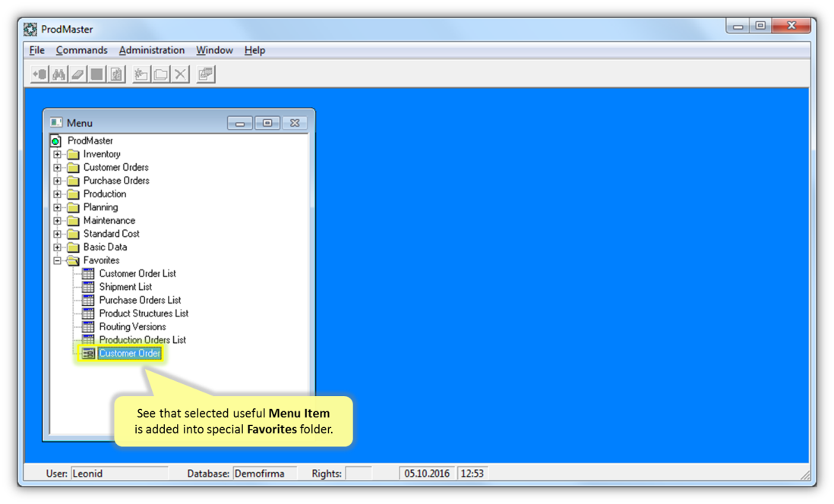Viewport: 834px width, 504px height.
Task: Click the date 05.10.2016 in status bar
Action: pyautogui.click(x=427, y=474)
